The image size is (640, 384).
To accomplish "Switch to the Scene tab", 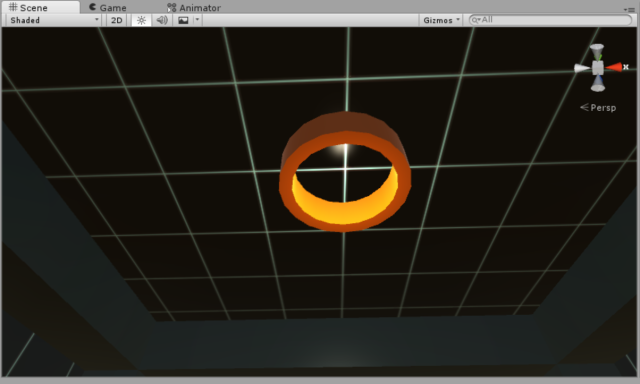I will (40, 7).
